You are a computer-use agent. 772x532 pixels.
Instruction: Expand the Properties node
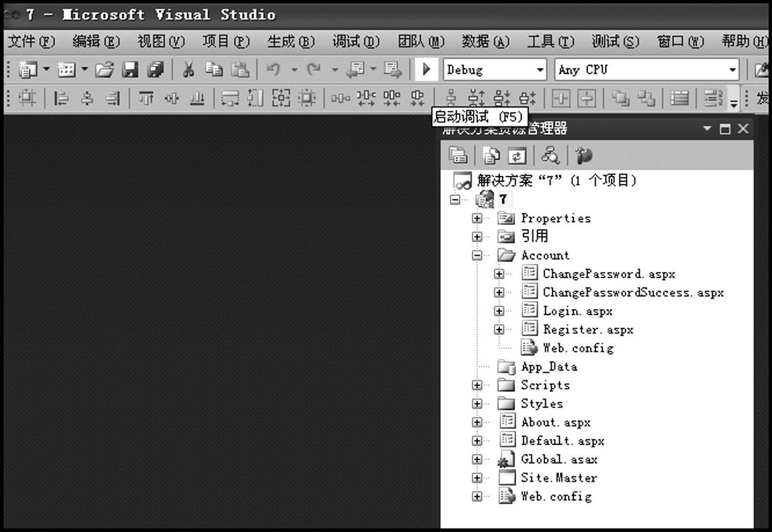point(477,218)
